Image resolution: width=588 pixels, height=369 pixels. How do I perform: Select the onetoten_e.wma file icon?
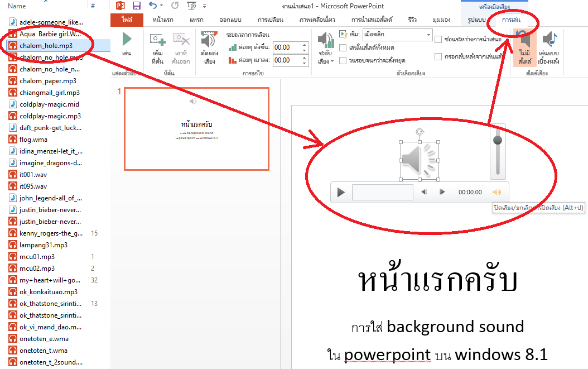pos(13,339)
